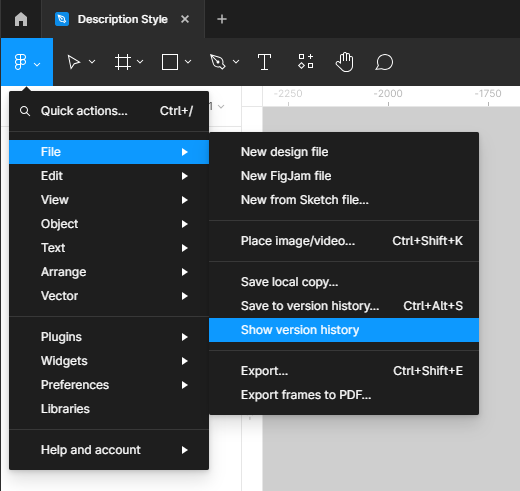Close the Description Style tab
This screenshot has width=520, height=491.
pyautogui.click(x=185, y=19)
